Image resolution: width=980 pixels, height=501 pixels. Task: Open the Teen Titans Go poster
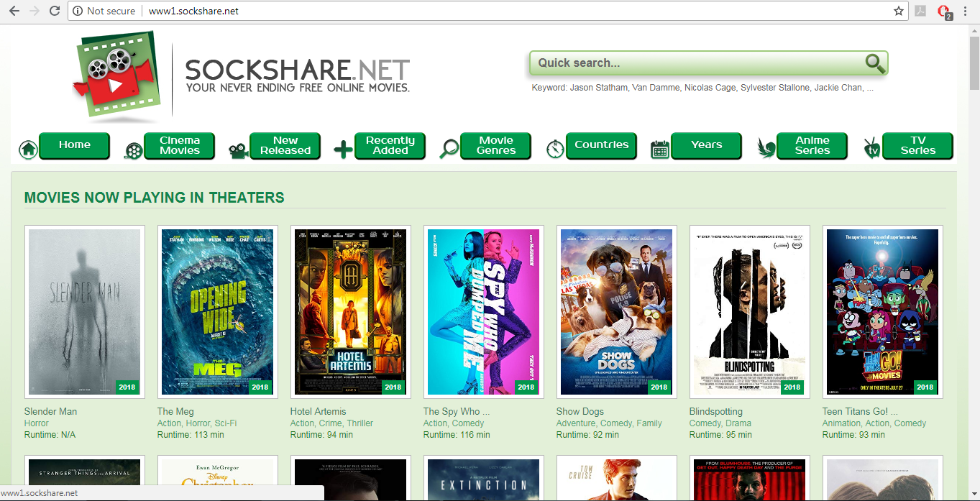(x=883, y=312)
